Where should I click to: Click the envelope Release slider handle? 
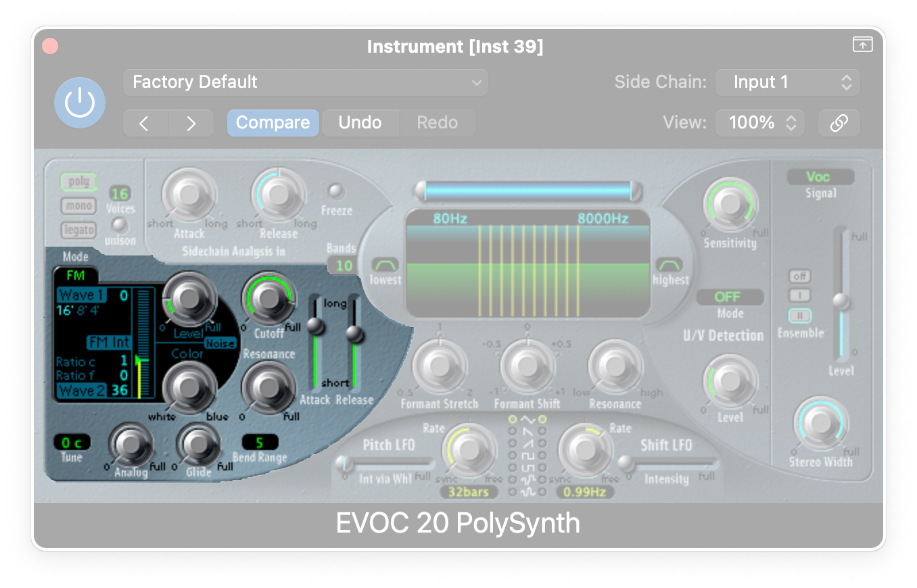pos(354,333)
